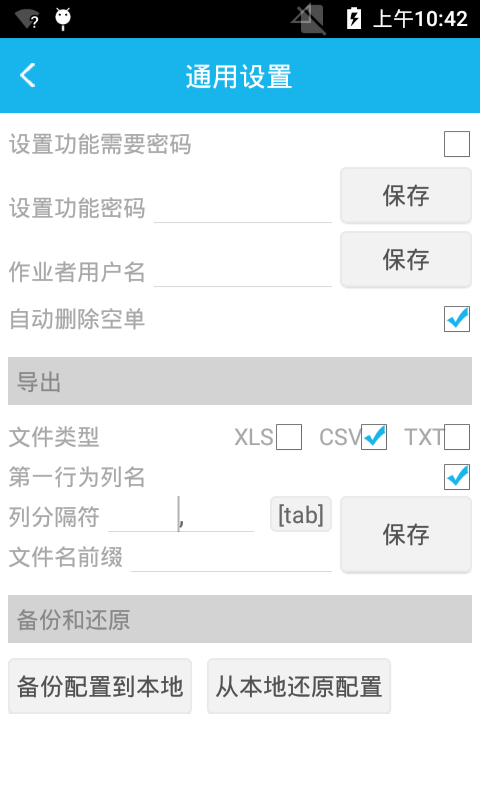The width and height of the screenshot is (480, 800).
Task: Click 备份配置到本地 button
Action: coord(100,686)
